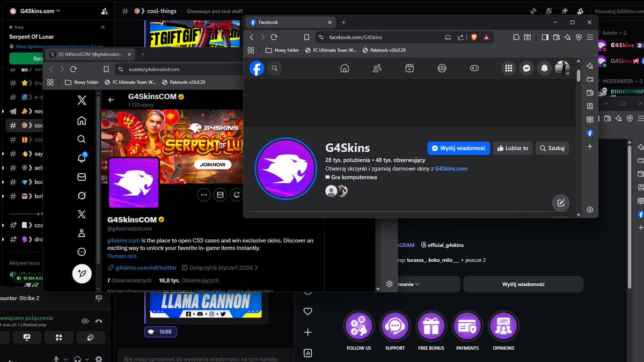Screen dimensions: 644x362
Task: Open Facebook account avatar dropdown
Action: (x=562, y=68)
